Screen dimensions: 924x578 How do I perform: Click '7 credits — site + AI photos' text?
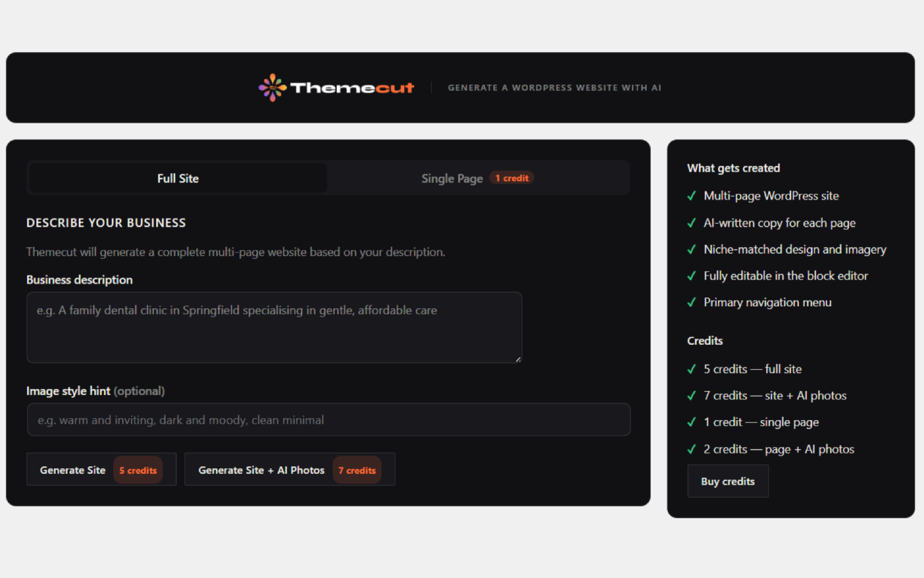click(x=775, y=396)
